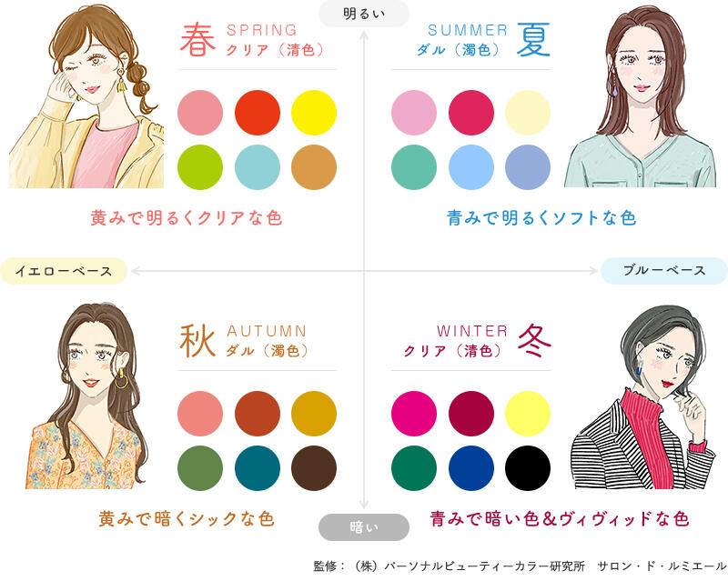Select the sky blue Summer swatch
The width and height of the screenshot is (728, 581).
point(470,167)
